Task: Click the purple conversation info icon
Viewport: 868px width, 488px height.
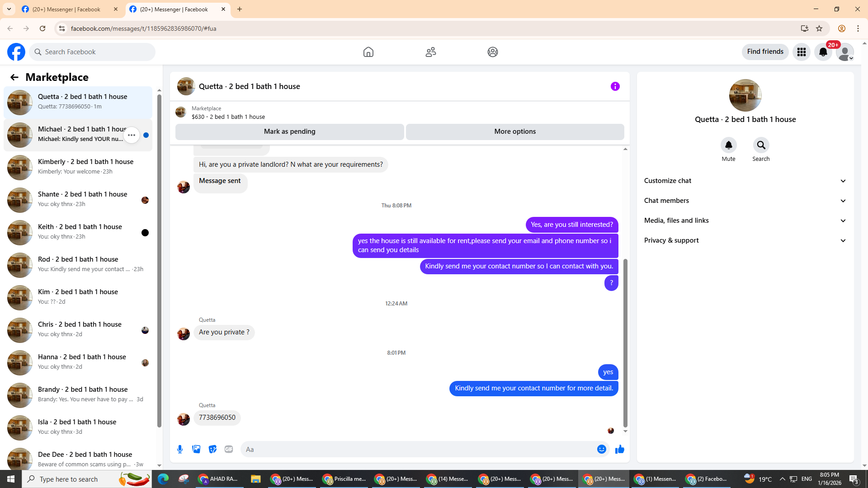Action: coord(615,86)
